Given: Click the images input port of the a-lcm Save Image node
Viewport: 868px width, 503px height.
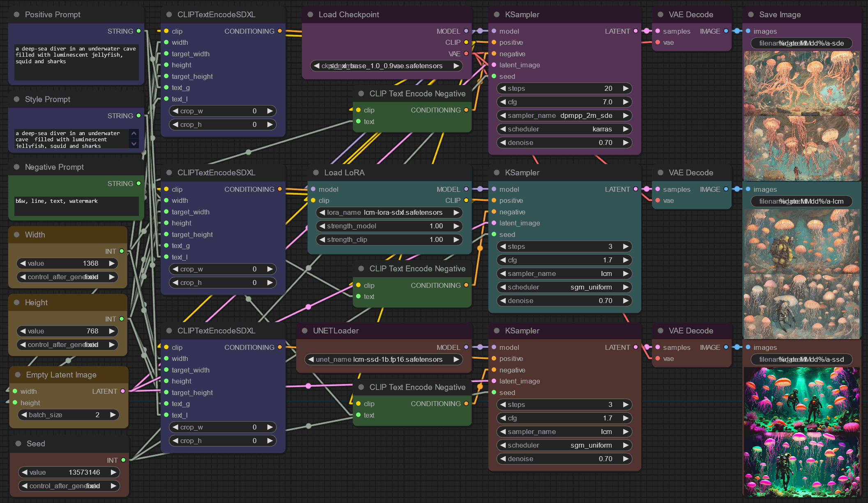Looking at the screenshot, I should pyautogui.click(x=748, y=189).
